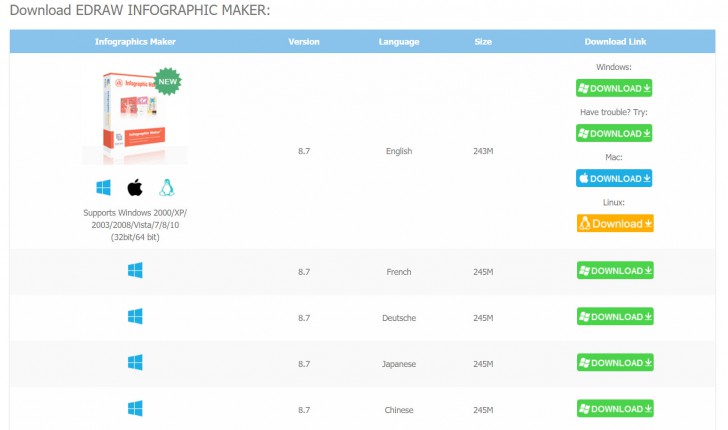Click the Infographic Maker product box image

[x=135, y=116]
